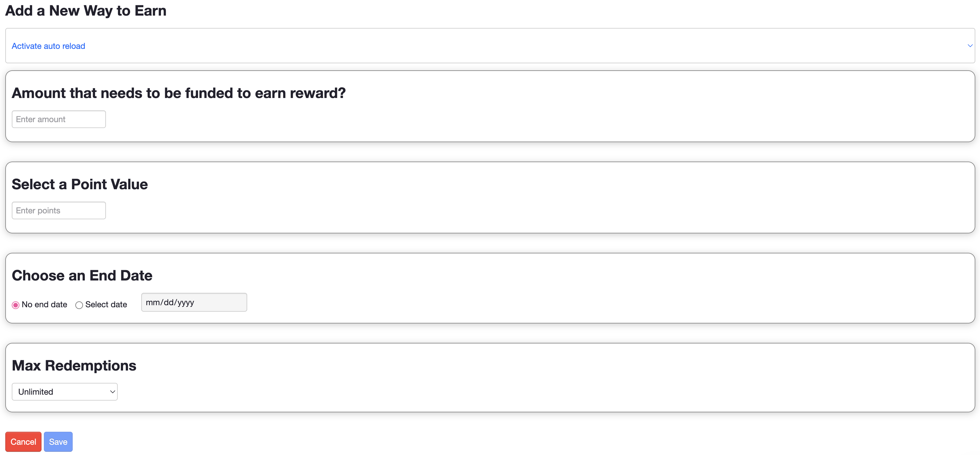Click the Activate auto reload link
980x455 pixels.
[x=48, y=46]
